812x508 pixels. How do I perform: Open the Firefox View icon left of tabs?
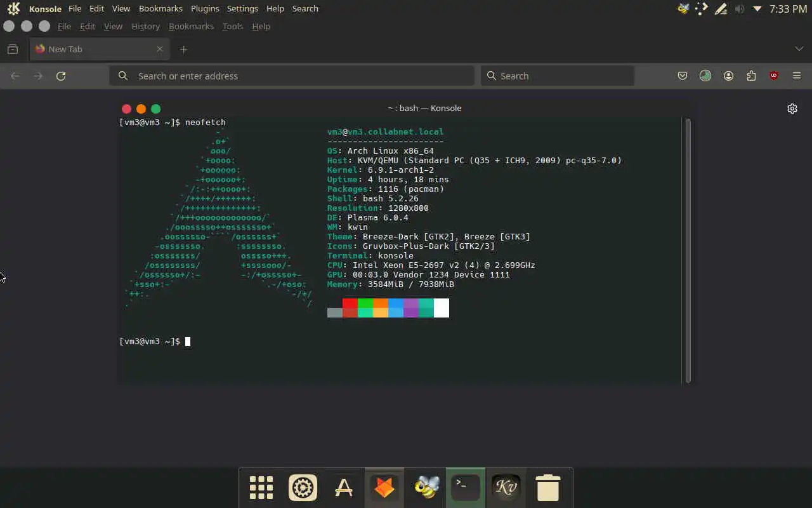pyautogui.click(x=12, y=49)
